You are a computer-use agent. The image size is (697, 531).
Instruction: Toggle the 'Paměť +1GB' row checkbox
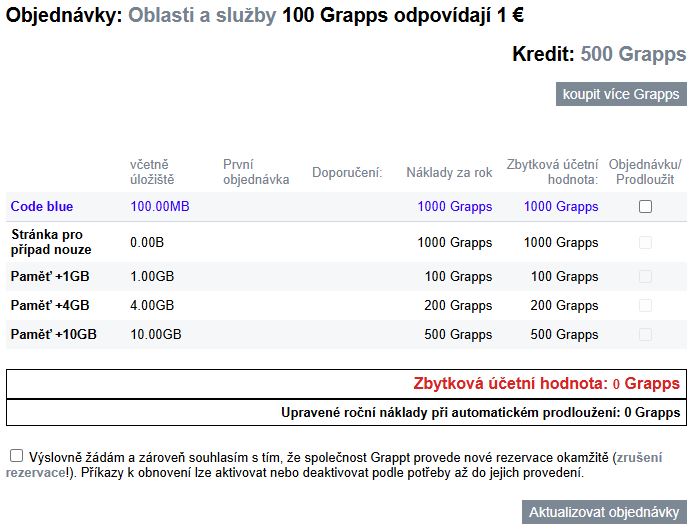[645, 276]
